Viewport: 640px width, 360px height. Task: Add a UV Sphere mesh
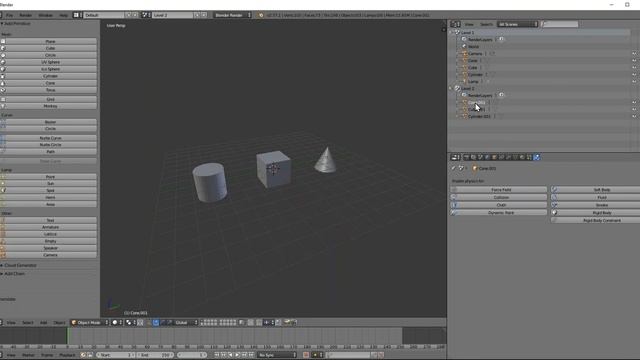point(49,62)
